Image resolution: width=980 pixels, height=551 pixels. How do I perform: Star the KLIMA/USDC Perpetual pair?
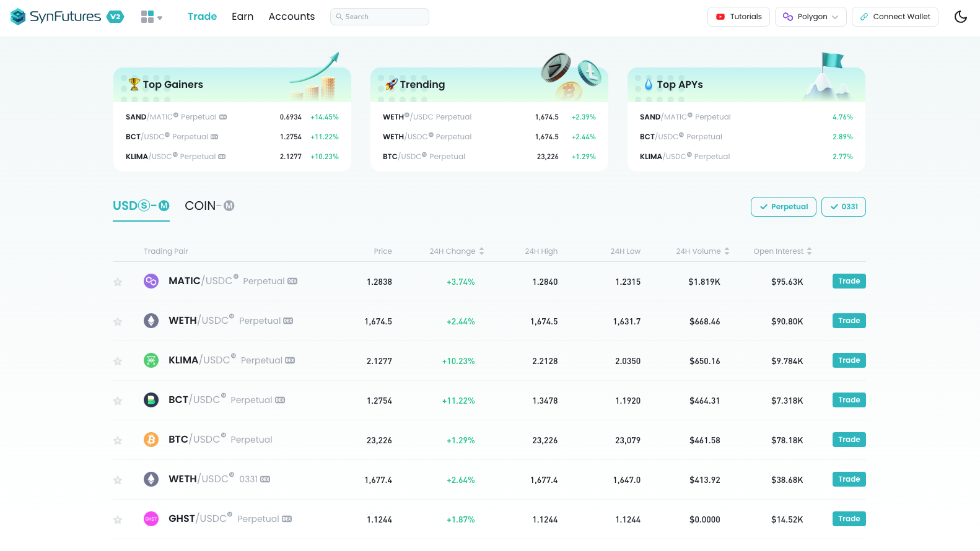point(118,362)
